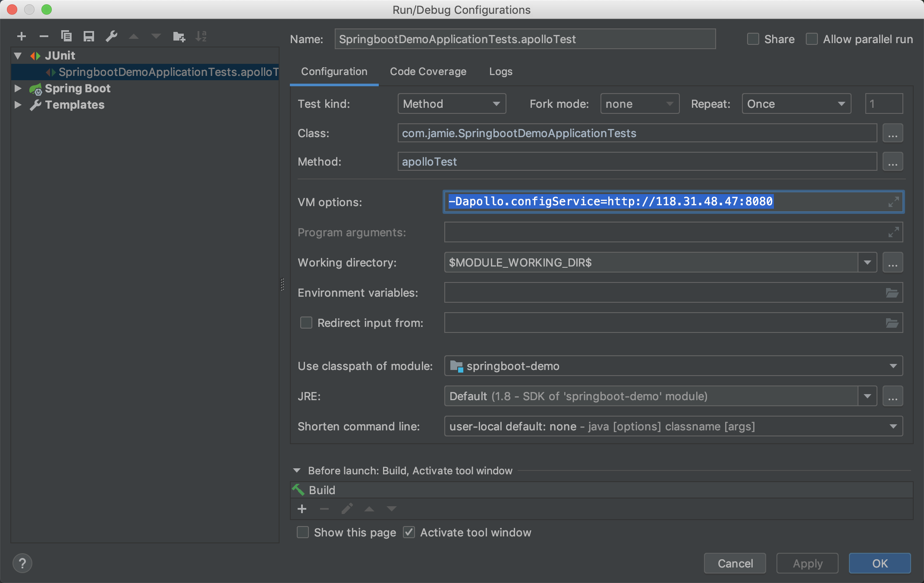The image size is (924, 583).
Task: Switch to the Code Coverage tab
Action: point(428,72)
